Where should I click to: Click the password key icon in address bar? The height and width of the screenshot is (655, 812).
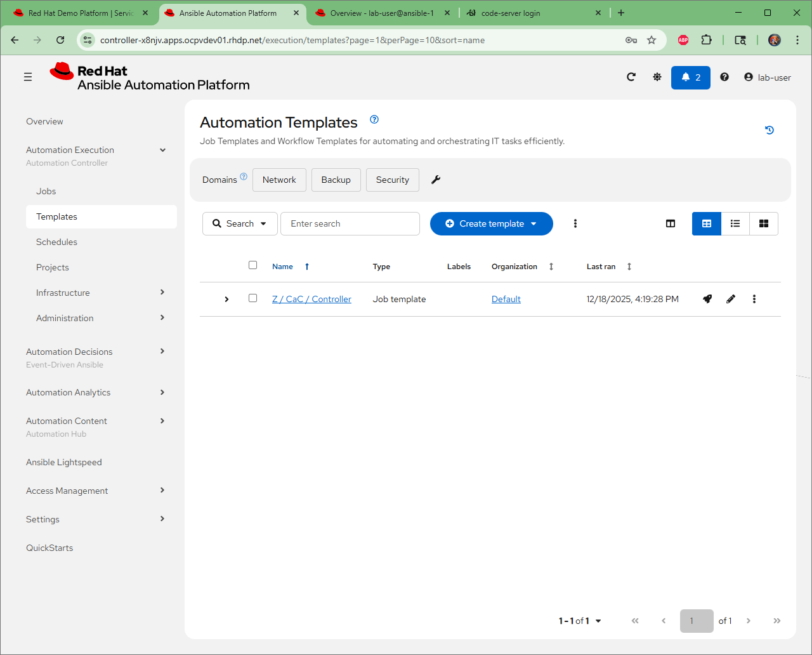631,40
